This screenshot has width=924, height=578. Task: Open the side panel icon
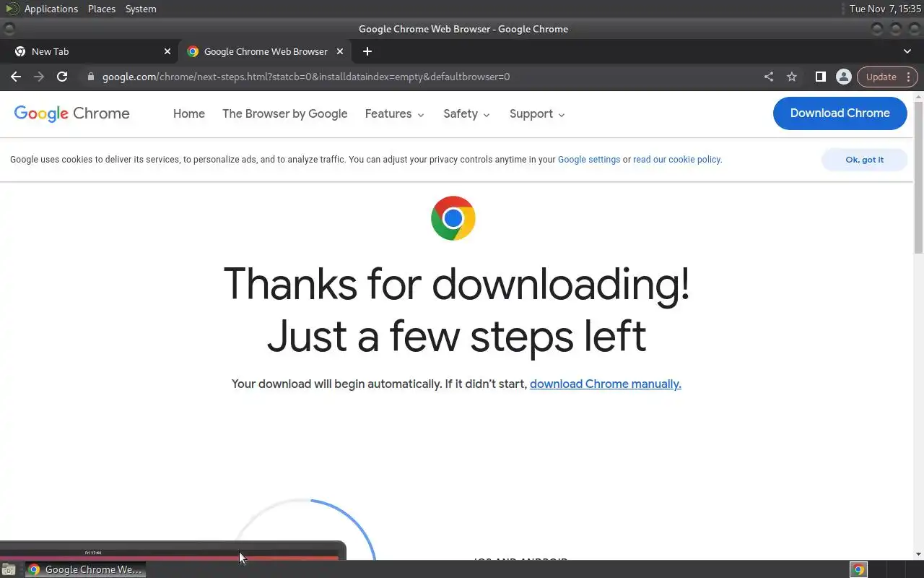coord(821,77)
